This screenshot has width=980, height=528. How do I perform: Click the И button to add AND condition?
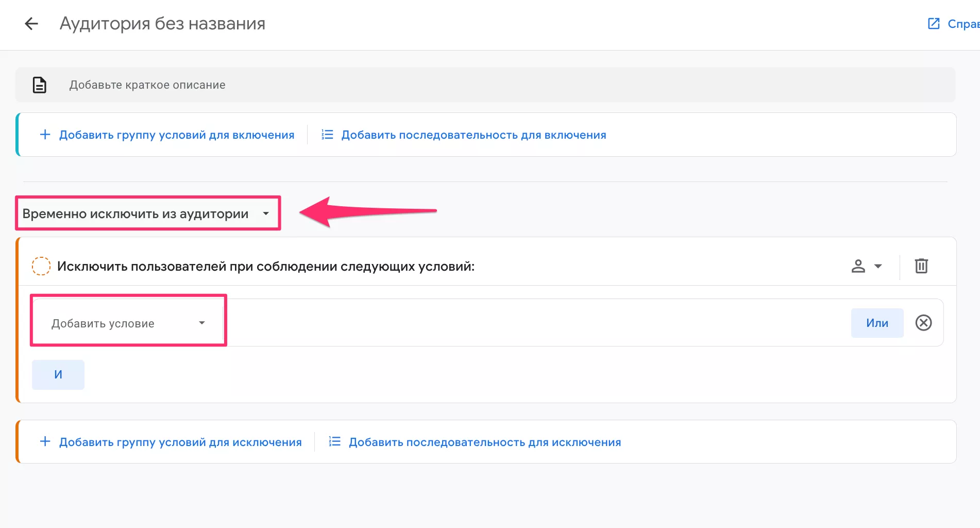tap(58, 374)
